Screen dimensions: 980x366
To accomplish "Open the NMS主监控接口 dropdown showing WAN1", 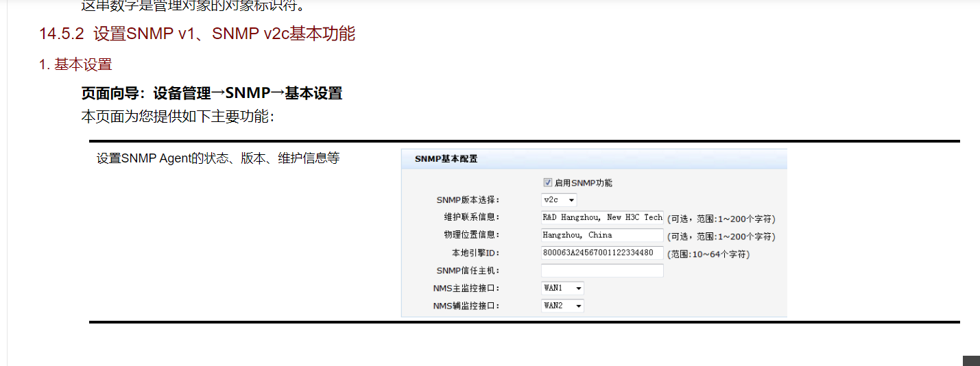I will tap(562, 289).
